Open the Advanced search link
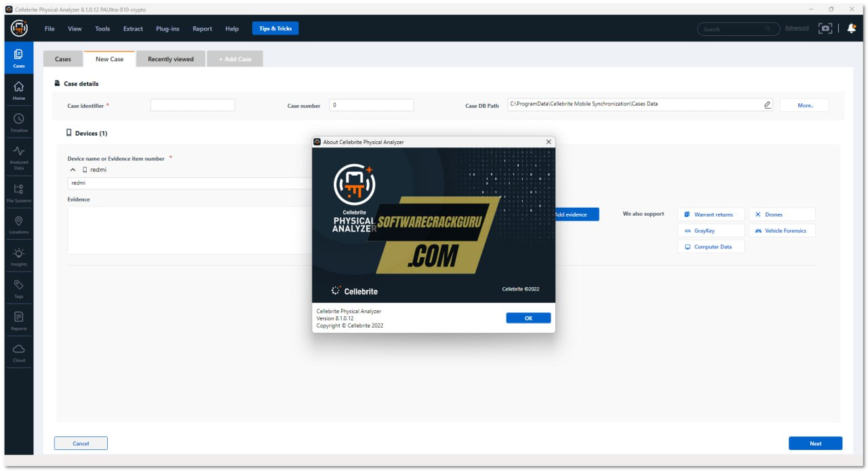The width and height of the screenshot is (868, 471). coord(797,29)
